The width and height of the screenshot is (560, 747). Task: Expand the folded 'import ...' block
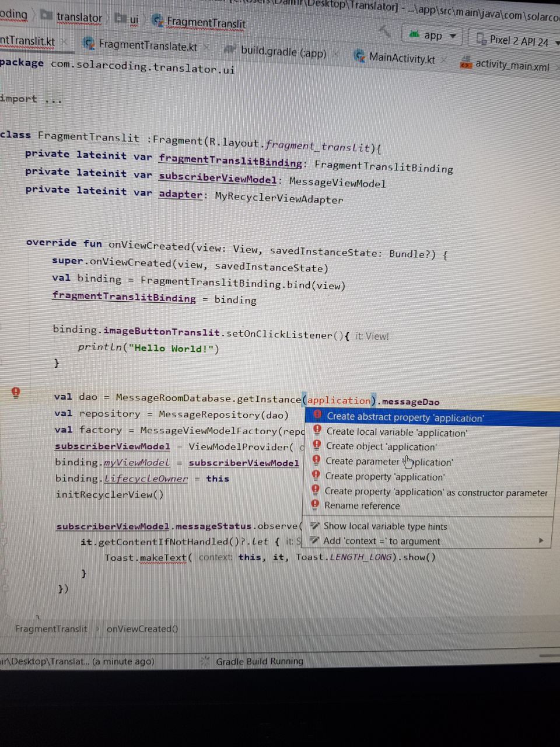coord(31,99)
